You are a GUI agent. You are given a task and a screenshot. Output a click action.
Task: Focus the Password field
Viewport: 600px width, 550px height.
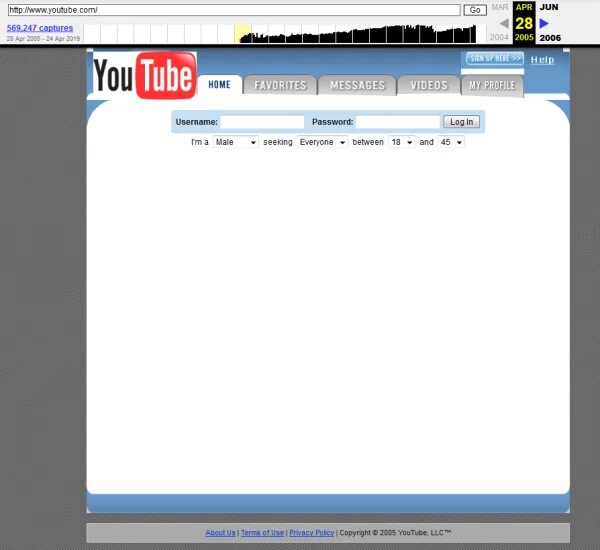pyautogui.click(x=398, y=122)
